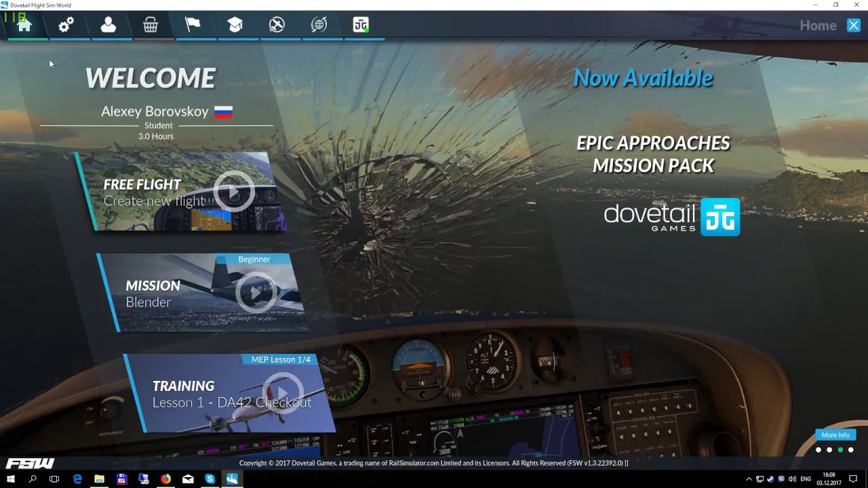The height and width of the screenshot is (488, 868).
Task: Click the Student rank label
Action: 159,125
